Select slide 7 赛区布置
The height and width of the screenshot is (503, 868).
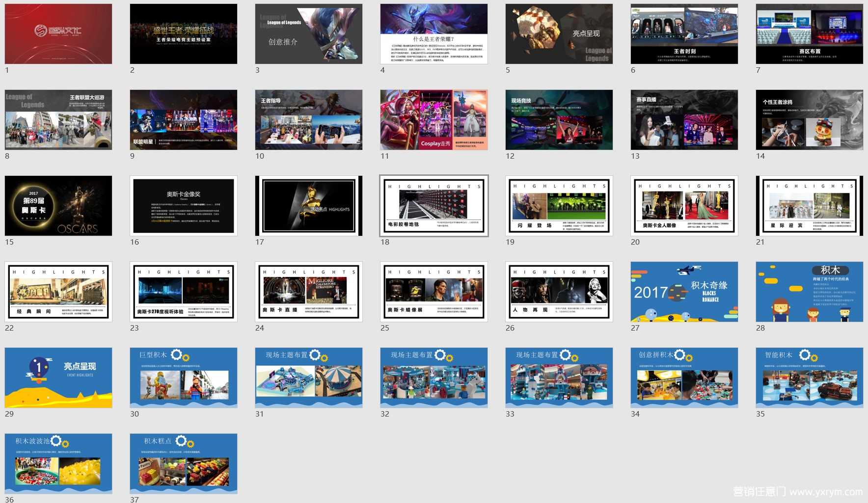click(810, 34)
